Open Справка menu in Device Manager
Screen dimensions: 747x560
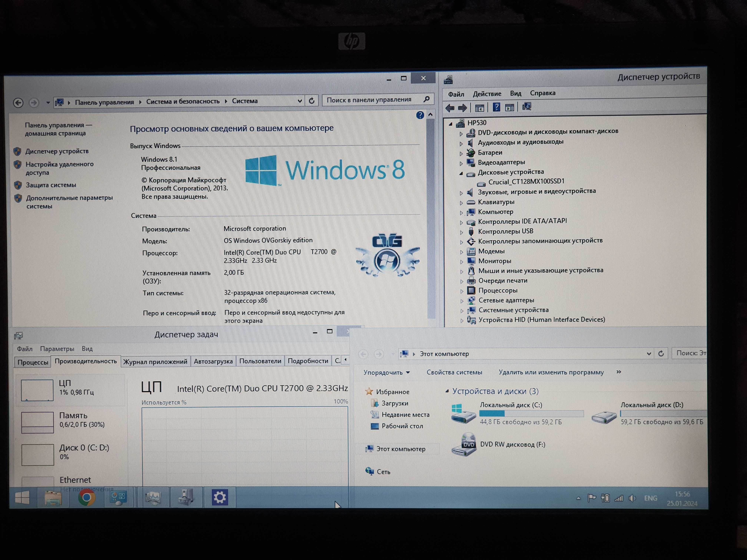click(543, 93)
